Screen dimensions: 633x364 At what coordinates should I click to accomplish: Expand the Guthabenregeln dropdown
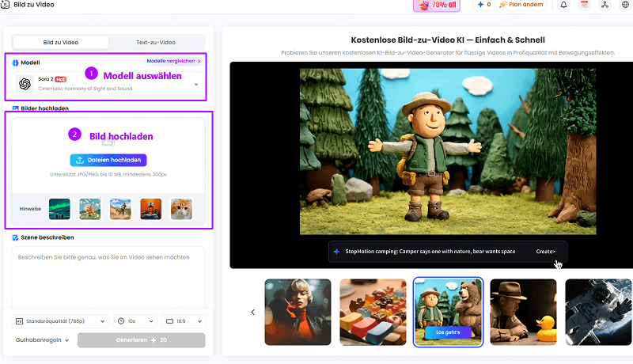point(42,340)
